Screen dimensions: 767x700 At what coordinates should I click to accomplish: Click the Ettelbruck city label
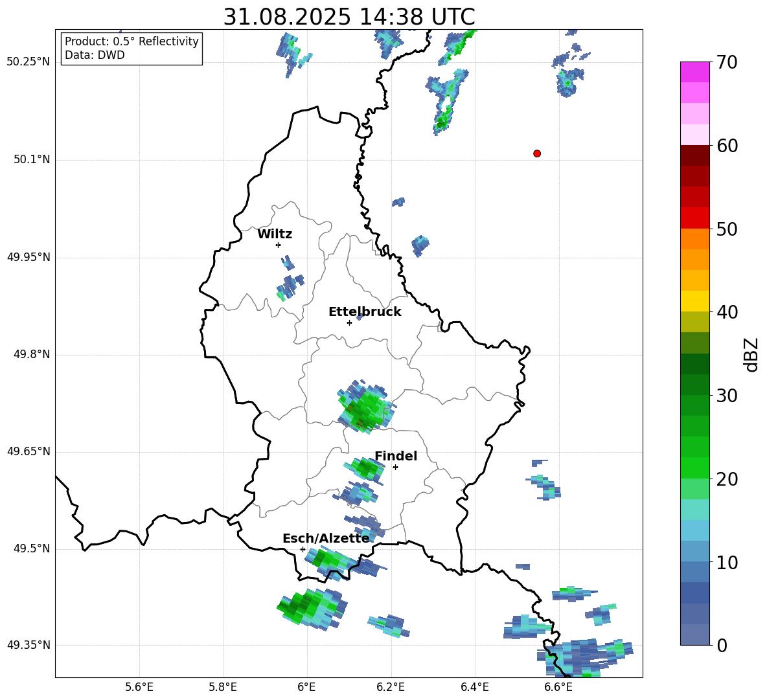[365, 312]
